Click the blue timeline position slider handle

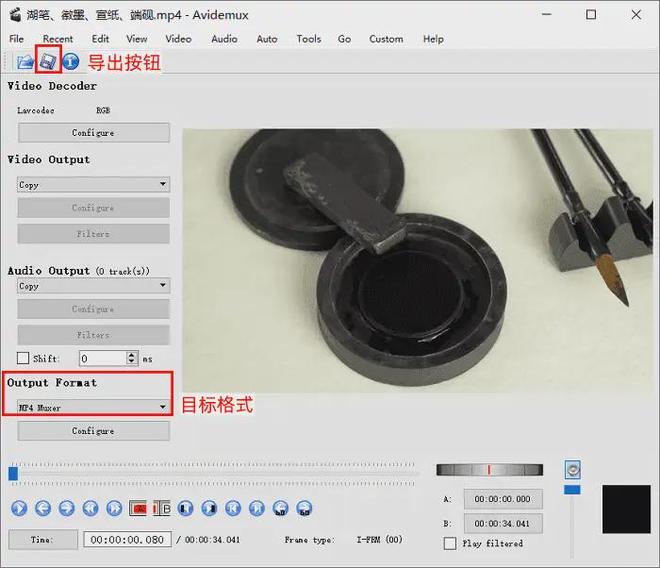click(x=13, y=473)
